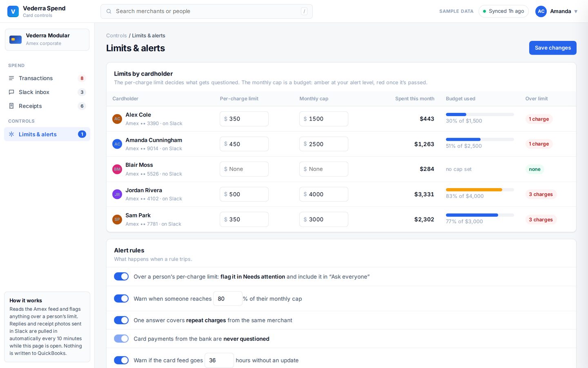Click the Transactions count badge 8

click(x=82, y=78)
